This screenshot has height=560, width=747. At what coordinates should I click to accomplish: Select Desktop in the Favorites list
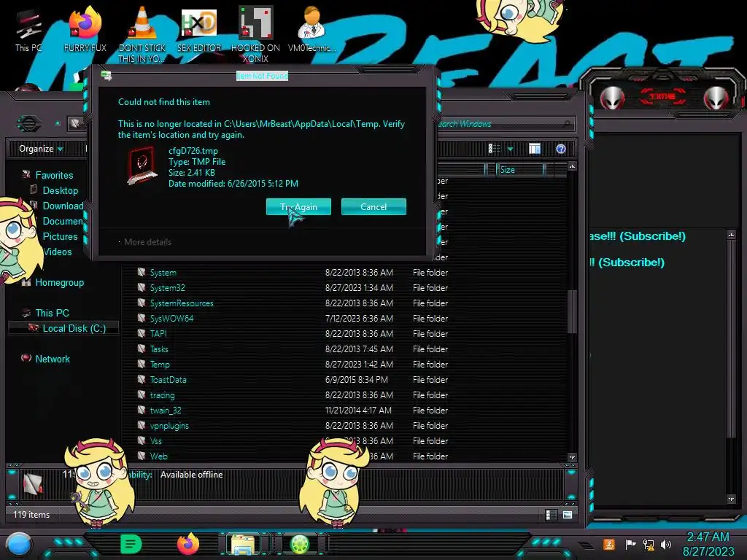[x=60, y=190]
